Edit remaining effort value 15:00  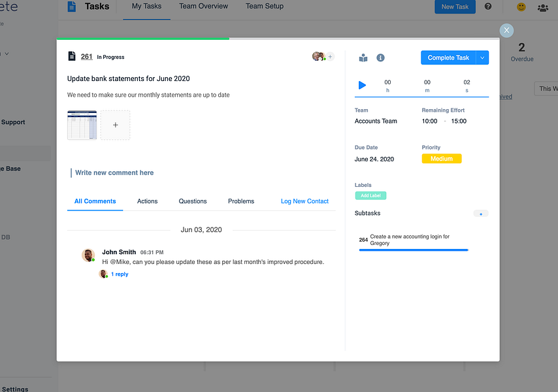point(459,121)
